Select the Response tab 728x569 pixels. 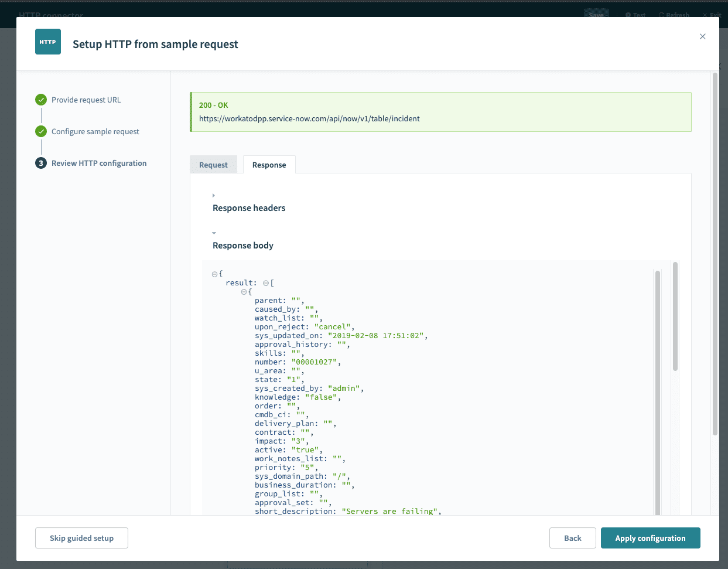(269, 165)
